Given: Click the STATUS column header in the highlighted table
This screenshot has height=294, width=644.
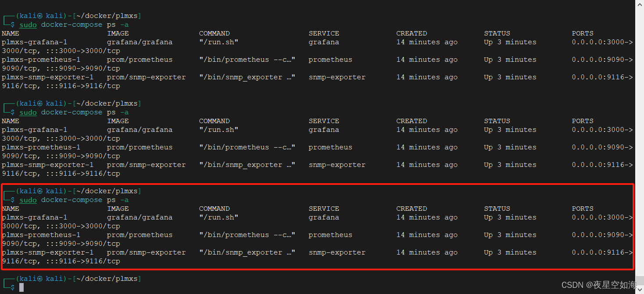Looking at the screenshot, I should [497, 209].
